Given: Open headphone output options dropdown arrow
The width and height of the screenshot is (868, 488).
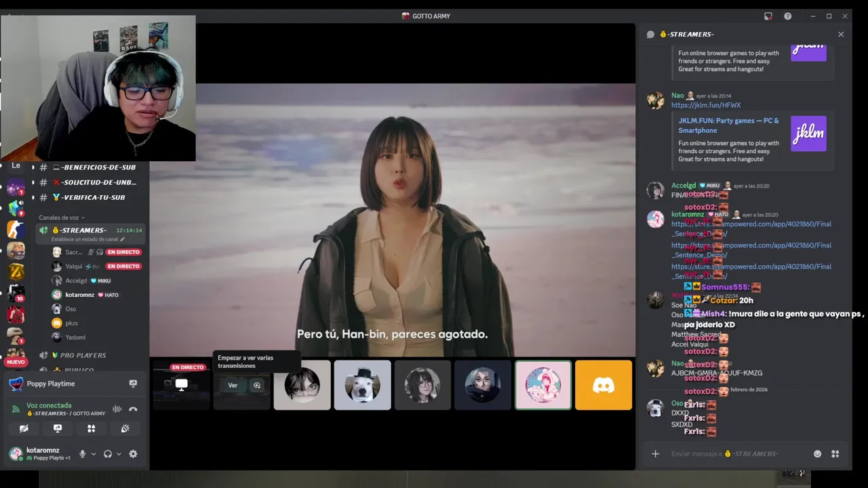Looking at the screenshot, I should 119,454.
